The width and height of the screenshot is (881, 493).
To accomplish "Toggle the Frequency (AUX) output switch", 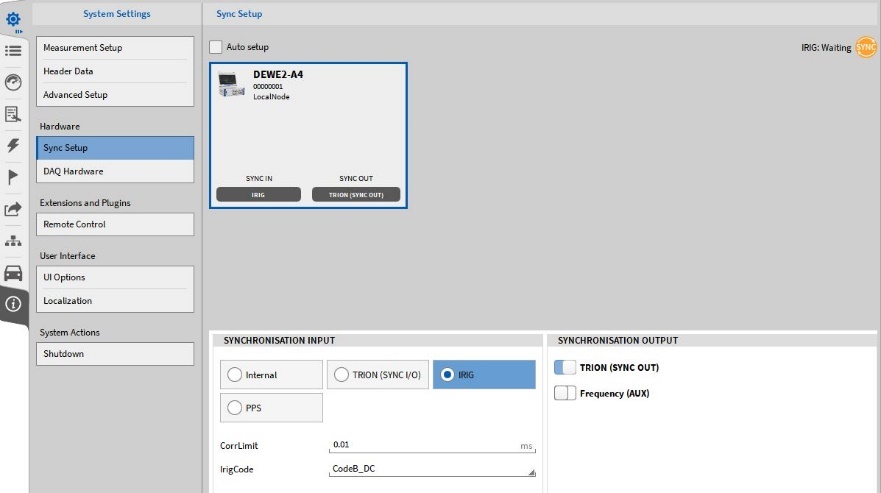I will pos(565,393).
